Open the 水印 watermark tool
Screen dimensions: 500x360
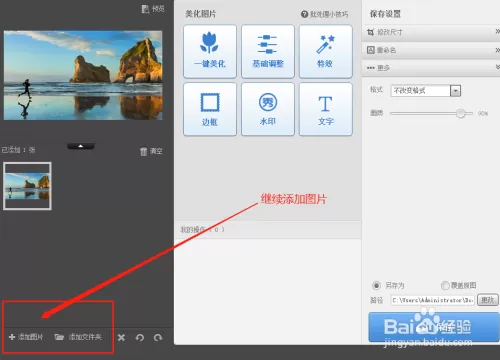[268, 109]
